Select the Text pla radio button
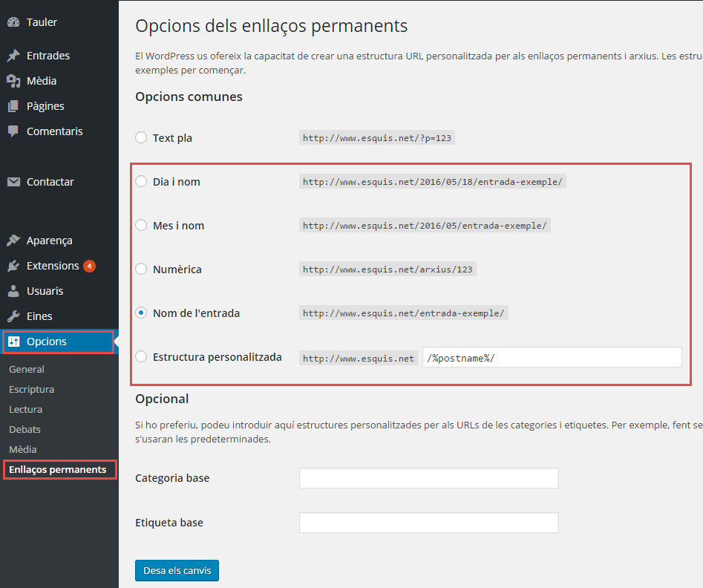The width and height of the screenshot is (703, 588). 141,137
